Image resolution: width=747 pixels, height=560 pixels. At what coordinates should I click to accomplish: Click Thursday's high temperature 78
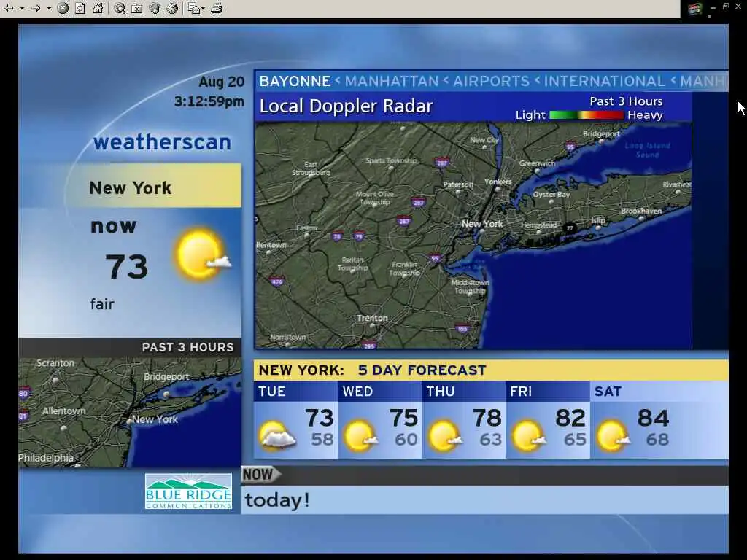(487, 418)
